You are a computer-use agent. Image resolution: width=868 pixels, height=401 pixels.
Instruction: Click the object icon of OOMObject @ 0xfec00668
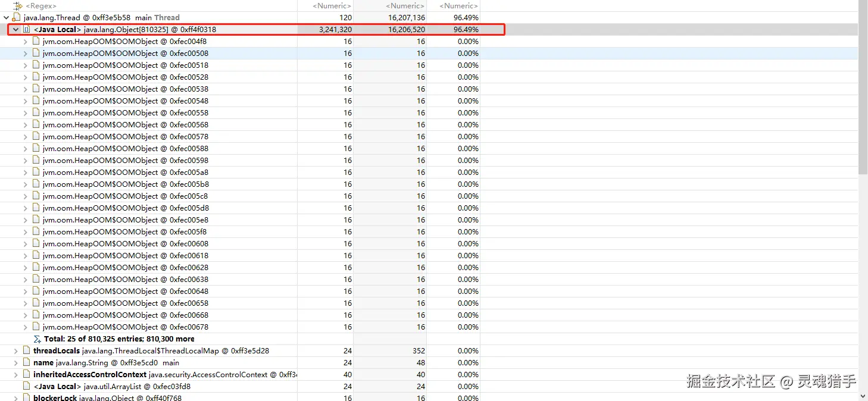click(x=36, y=315)
